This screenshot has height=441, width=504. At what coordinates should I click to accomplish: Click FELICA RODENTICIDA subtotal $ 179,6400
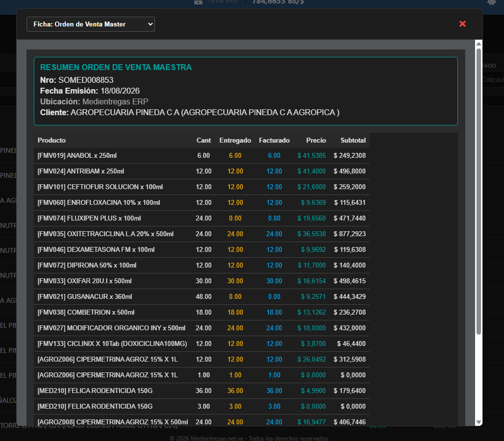point(350,391)
